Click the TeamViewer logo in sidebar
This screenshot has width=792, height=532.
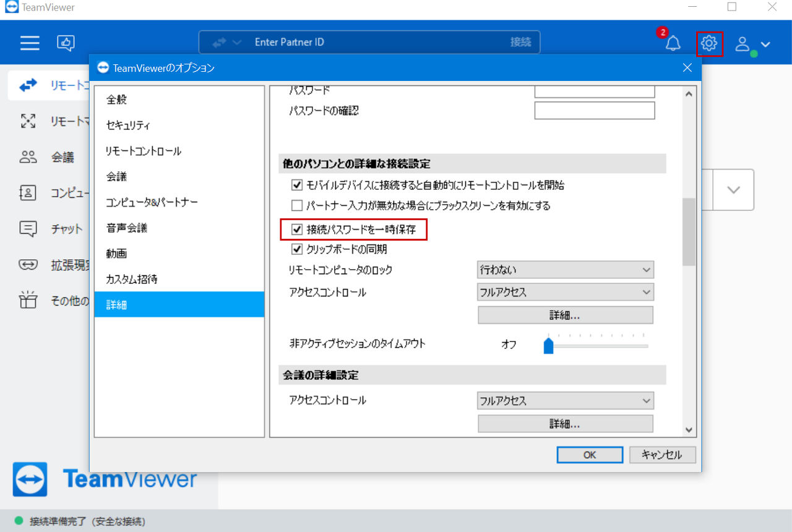tap(30, 479)
